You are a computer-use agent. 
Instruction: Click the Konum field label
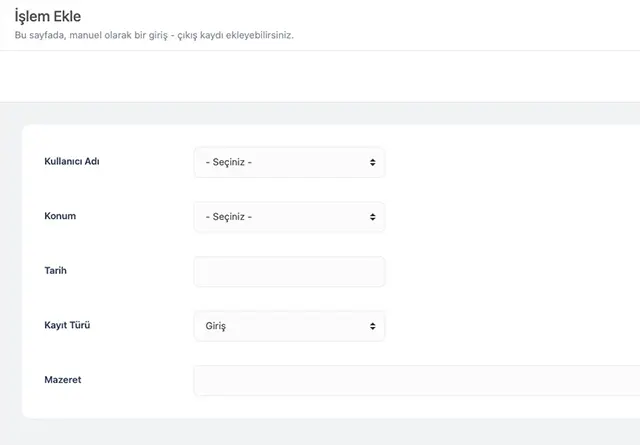60,216
